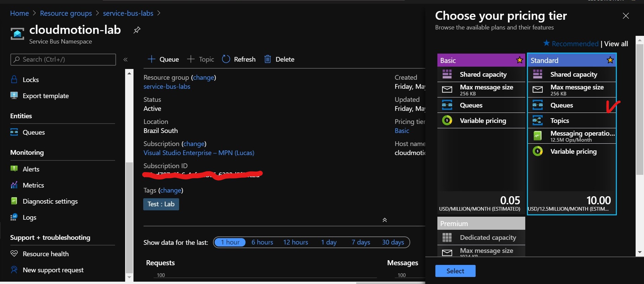The width and height of the screenshot is (644, 284).
Task: Click the Logs icon
Action: (14, 217)
